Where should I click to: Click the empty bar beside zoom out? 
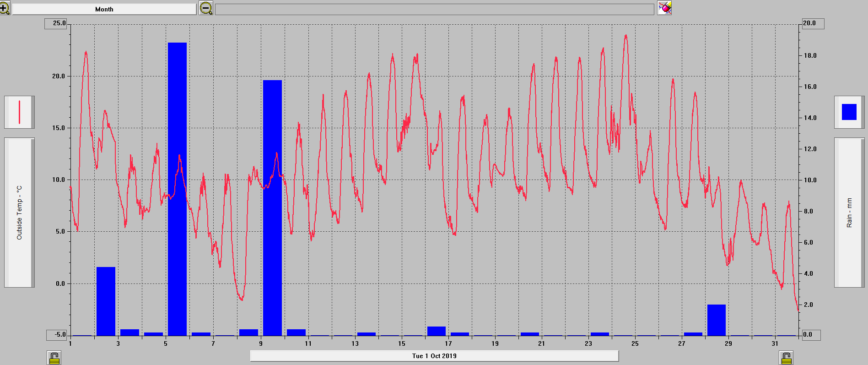434,9
